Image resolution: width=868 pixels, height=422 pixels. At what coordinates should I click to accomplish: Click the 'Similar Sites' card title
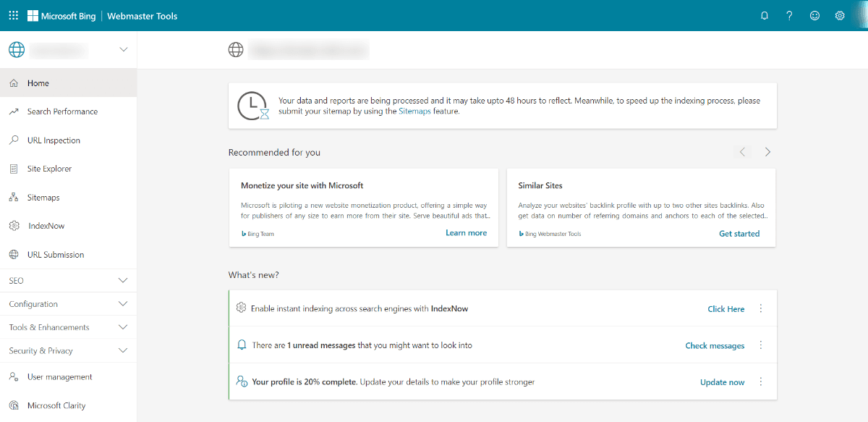tap(540, 185)
